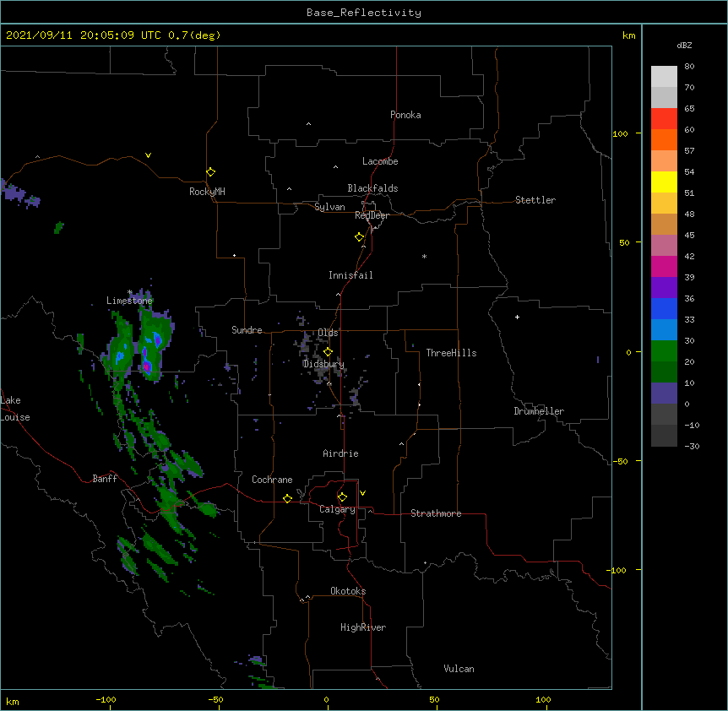Viewport: 728px width, 711px height.
Task: Click the Banff label
Action: [105, 479]
